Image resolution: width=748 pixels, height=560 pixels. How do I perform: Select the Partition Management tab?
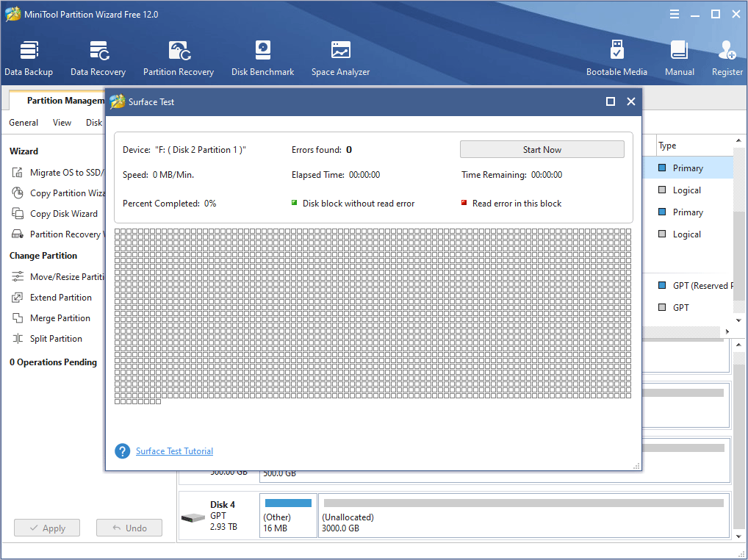(x=57, y=101)
